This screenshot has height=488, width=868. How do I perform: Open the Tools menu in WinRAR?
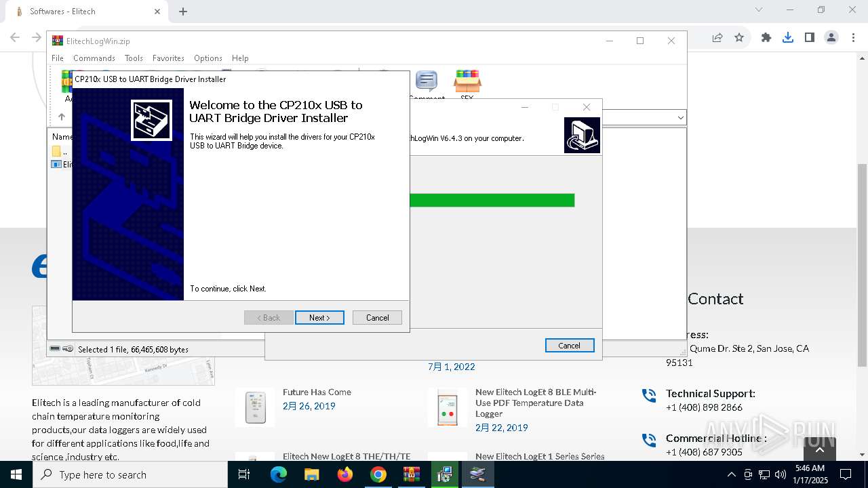pos(134,58)
